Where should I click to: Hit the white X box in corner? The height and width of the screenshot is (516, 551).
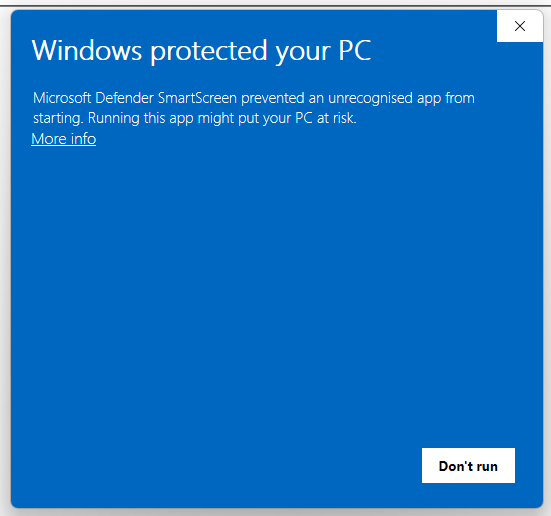coord(520,26)
